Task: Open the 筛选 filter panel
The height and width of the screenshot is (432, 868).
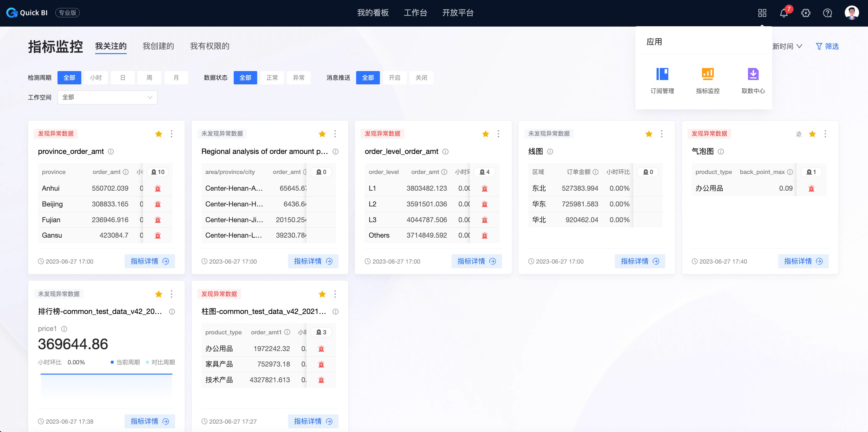Action: (827, 46)
